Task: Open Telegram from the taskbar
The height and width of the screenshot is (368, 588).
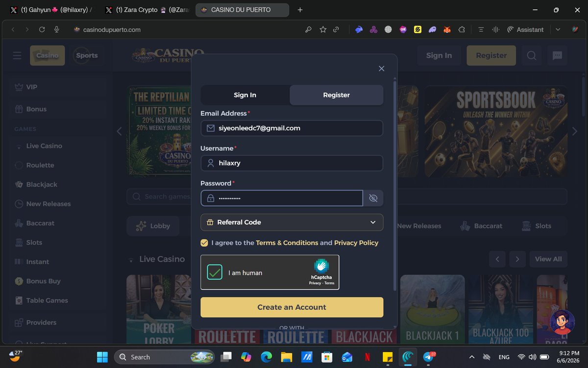Action: pos(429,357)
